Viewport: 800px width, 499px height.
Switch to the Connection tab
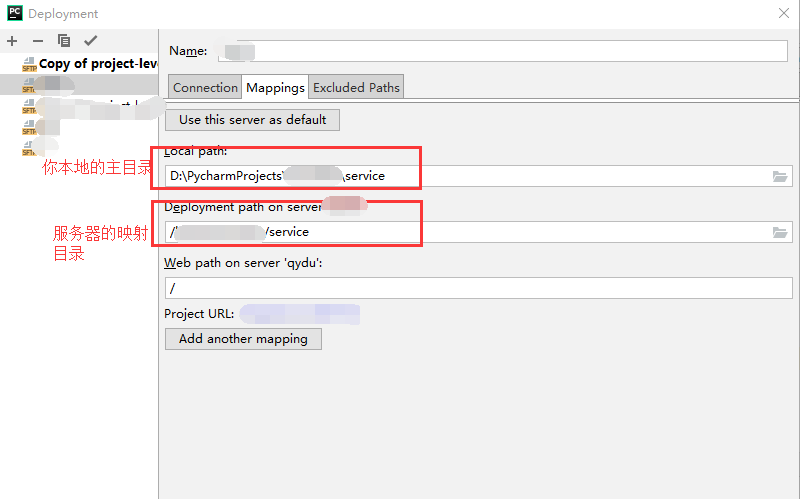(205, 87)
